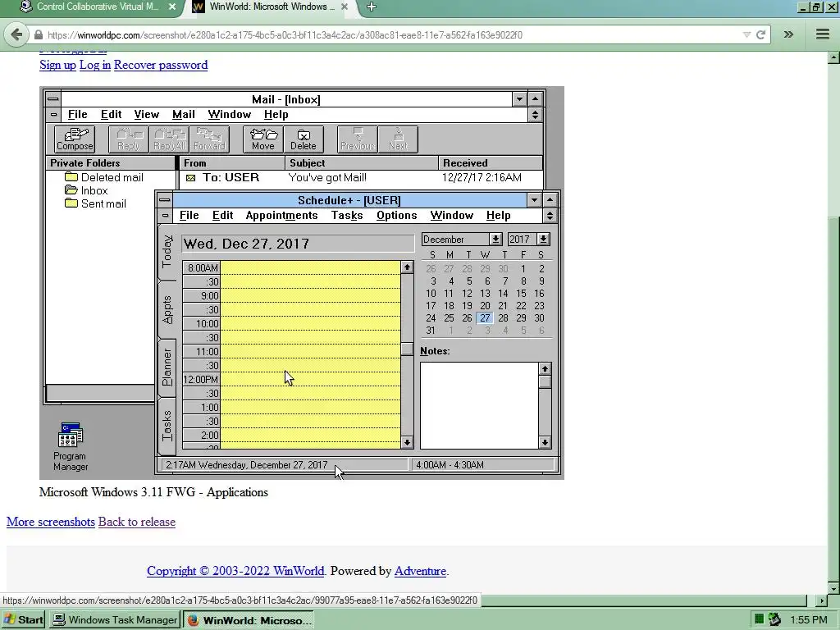Click the WinWorld Firefox taskbar button
Viewport: 840px width, 630px height.
point(249,620)
